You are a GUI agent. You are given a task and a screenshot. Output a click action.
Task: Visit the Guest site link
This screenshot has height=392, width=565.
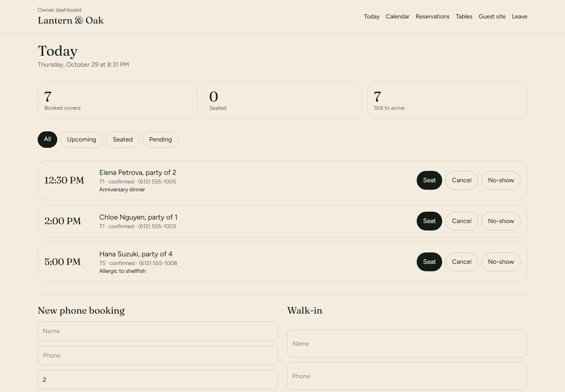tap(492, 16)
